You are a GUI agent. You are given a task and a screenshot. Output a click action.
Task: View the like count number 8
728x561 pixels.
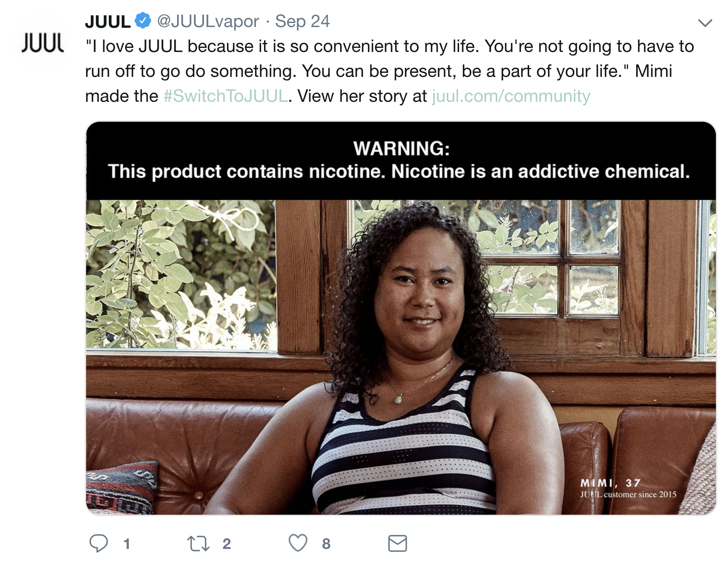click(x=326, y=544)
